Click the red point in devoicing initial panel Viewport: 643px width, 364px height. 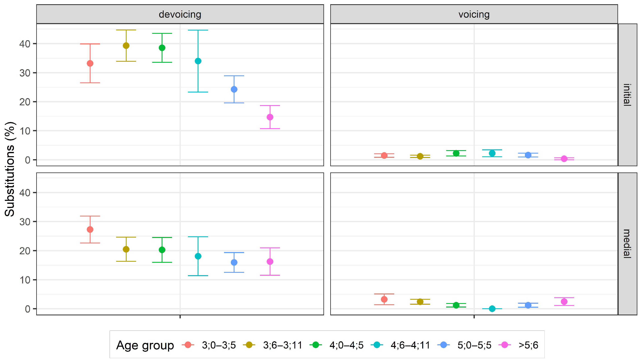coord(90,64)
